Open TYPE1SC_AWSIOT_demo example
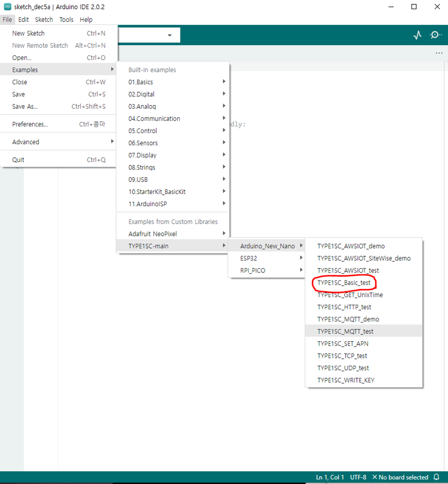 point(364,246)
